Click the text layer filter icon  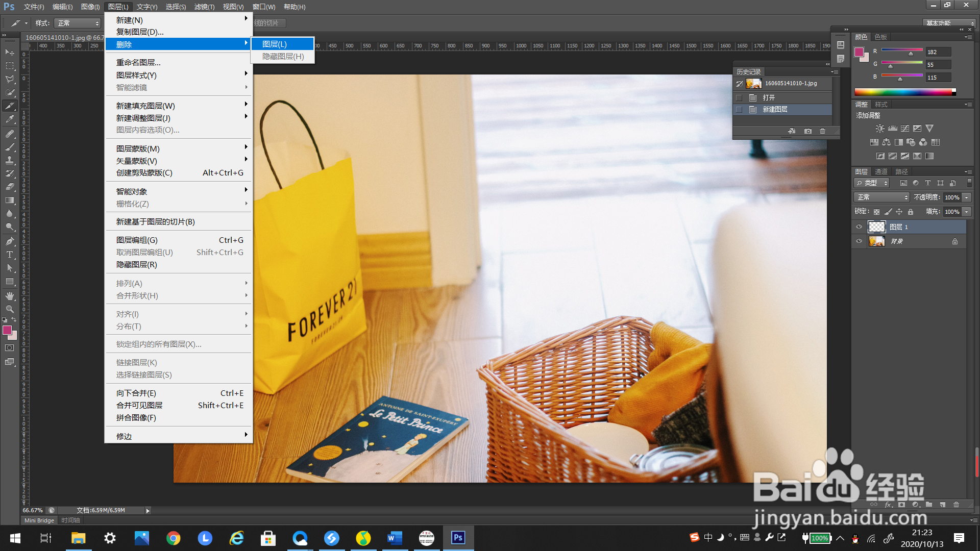(x=927, y=183)
